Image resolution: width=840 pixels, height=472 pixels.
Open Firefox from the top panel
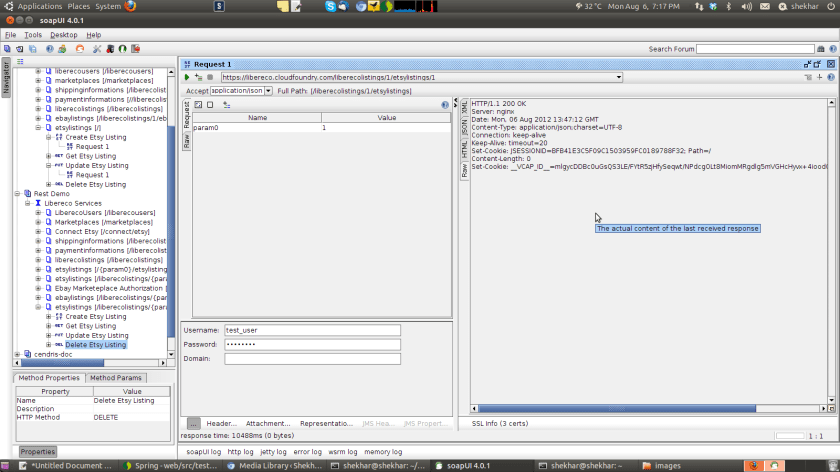click(130, 6)
